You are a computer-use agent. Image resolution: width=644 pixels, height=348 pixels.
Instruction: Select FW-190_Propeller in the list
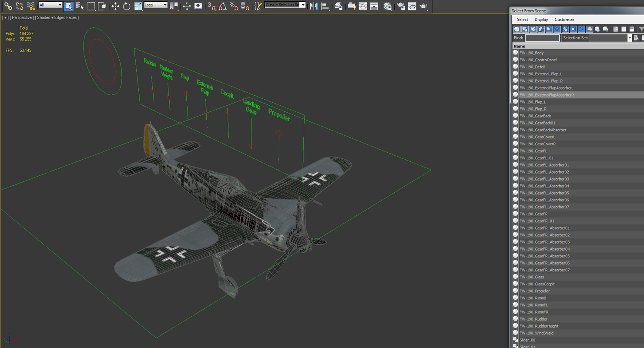578,291
